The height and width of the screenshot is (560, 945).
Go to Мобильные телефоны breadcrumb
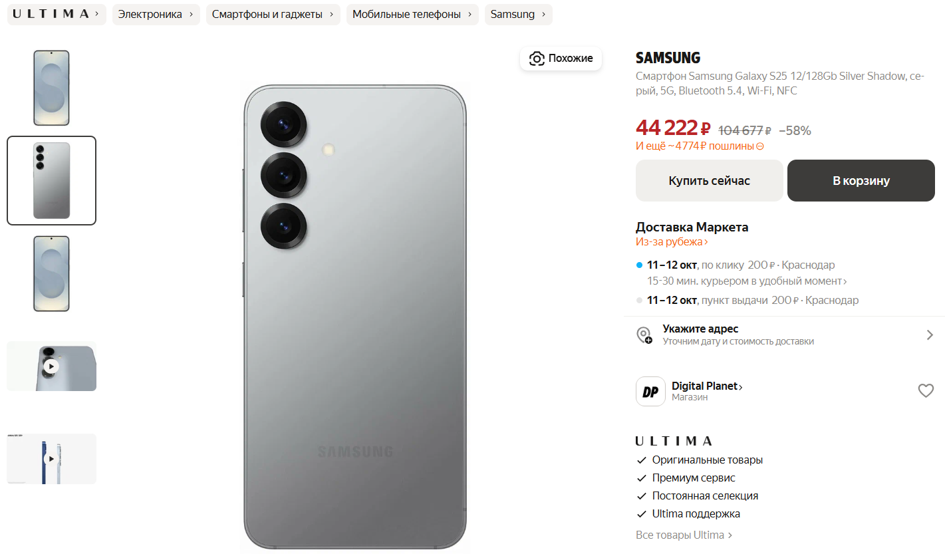412,14
